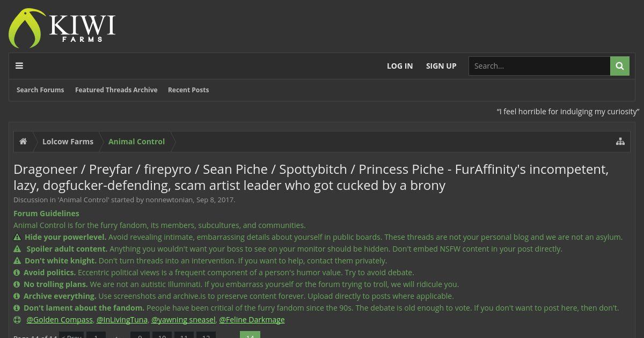The image size is (644, 338).
Task: Open the Recent Posts tab
Action: (188, 90)
